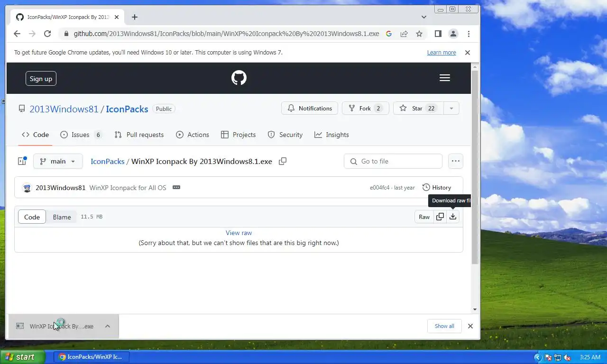The width and height of the screenshot is (607, 364).
Task: Toggle Chrome's side panel icon
Action: pos(438,34)
